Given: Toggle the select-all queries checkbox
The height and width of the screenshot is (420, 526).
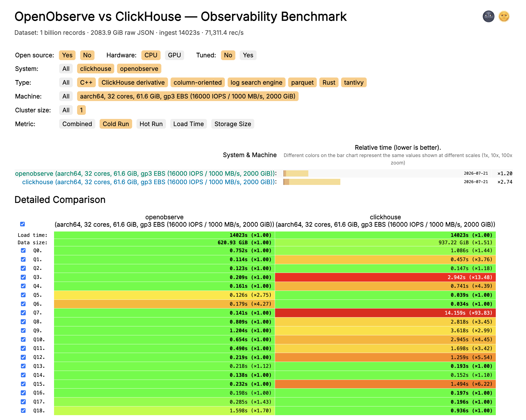Looking at the screenshot, I should click(x=23, y=224).
